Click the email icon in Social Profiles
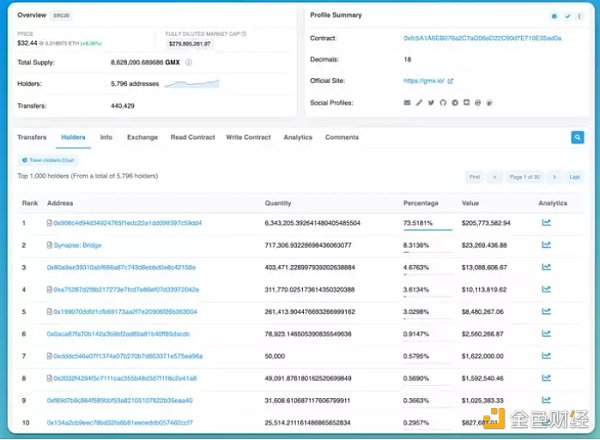600x440 pixels. point(406,102)
